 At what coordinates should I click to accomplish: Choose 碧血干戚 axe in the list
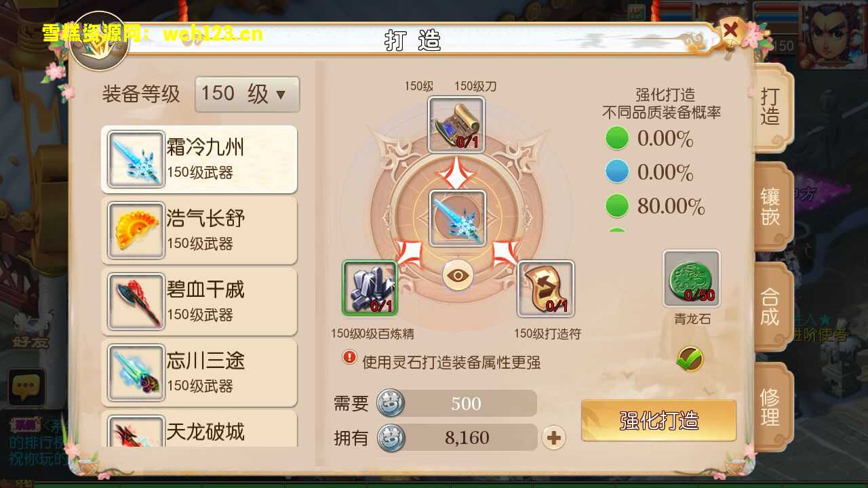[199, 302]
